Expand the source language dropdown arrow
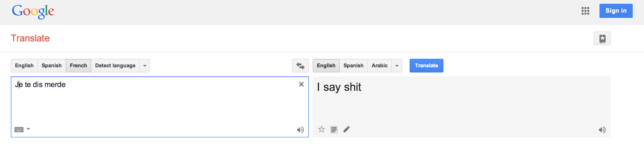Image resolution: width=644 pixels, height=144 pixels. point(145,66)
